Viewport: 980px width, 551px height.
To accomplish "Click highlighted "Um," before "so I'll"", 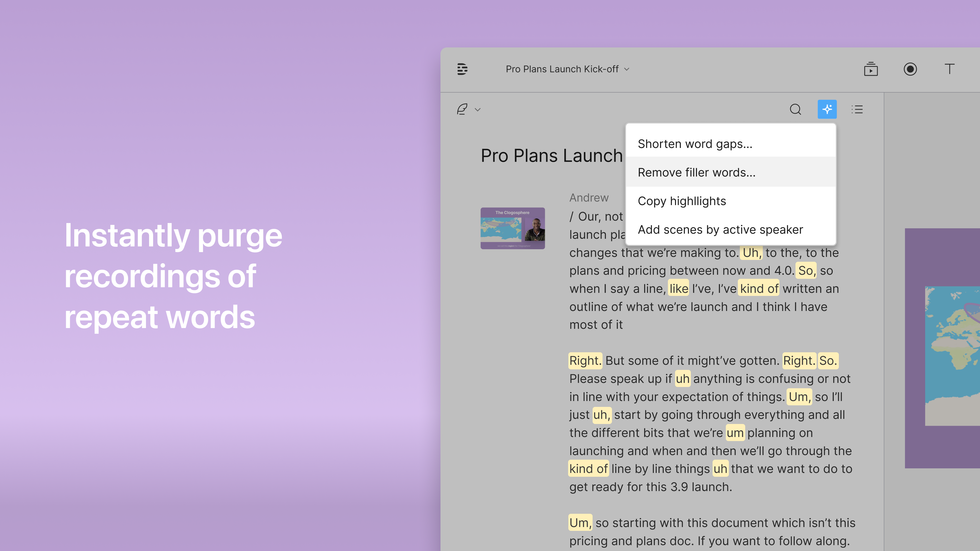I will [x=799, y=397].
